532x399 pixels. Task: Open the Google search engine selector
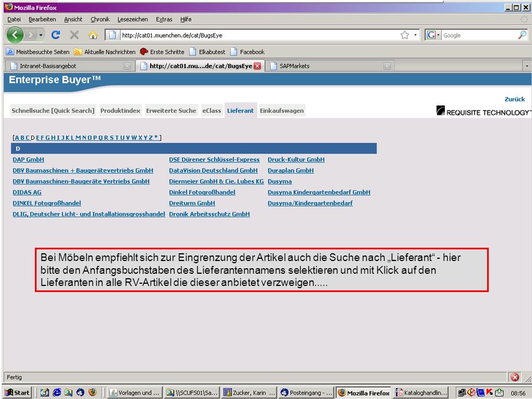click(x=433, y=35)
